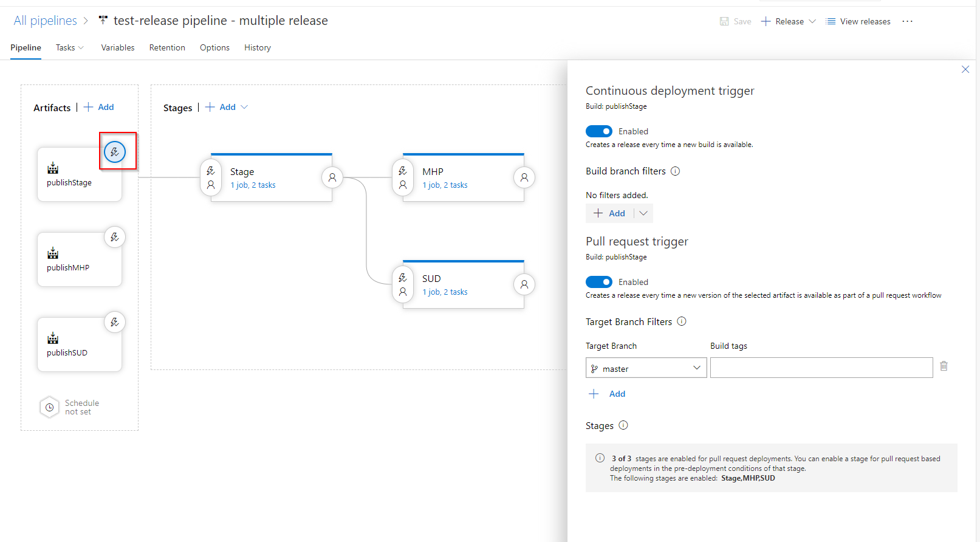The height and width of the screenshot is (542, 980).
Task: Click the Schedule not set label
Action: (x=82, y=407)
